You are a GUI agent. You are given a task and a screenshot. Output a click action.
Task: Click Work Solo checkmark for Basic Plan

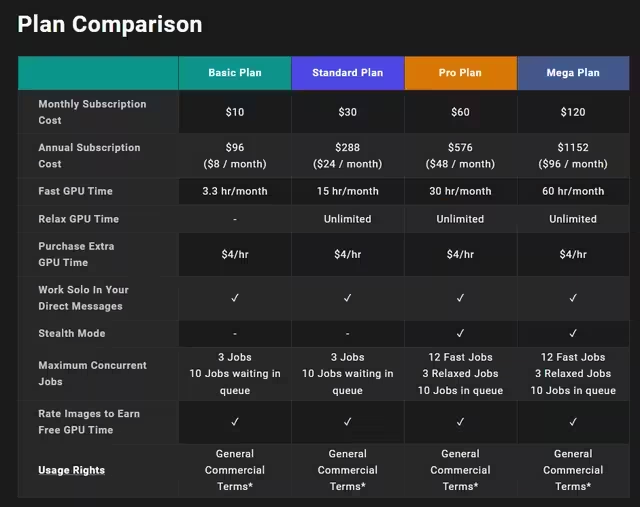(235, 298)
